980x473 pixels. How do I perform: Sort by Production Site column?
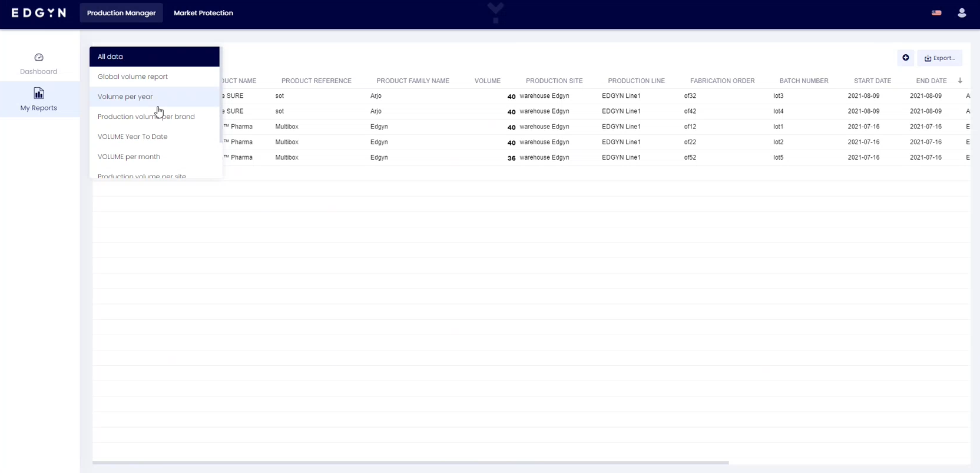tap(554, 81)
